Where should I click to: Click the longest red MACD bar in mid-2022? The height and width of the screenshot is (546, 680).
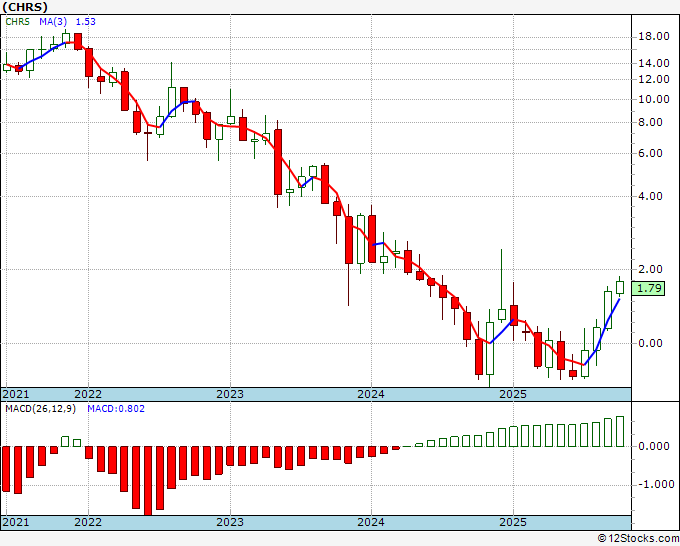coord(148,481)
